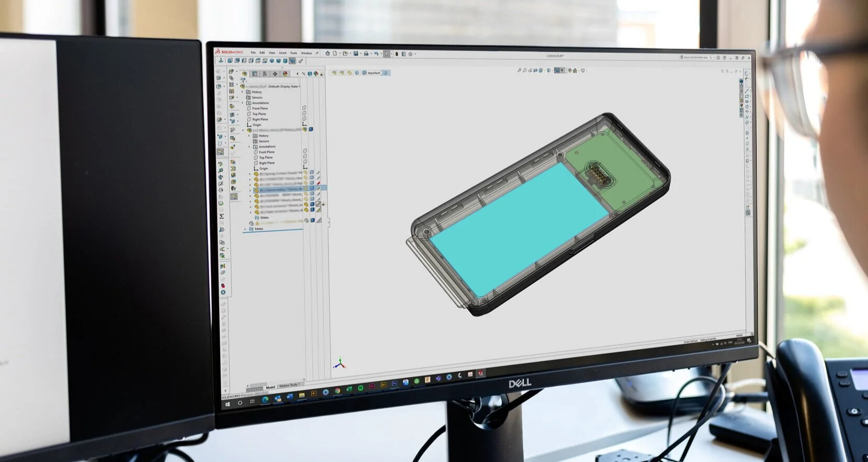
Task: Toggle visibility of top-level Right Plane
Action: pyautogui.click(x=305, y=118)
